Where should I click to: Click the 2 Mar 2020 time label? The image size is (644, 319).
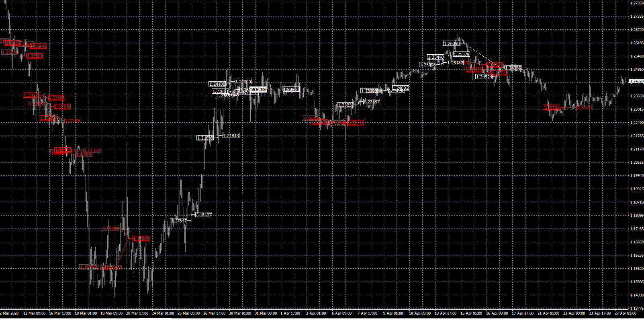[x=9, y=313]
